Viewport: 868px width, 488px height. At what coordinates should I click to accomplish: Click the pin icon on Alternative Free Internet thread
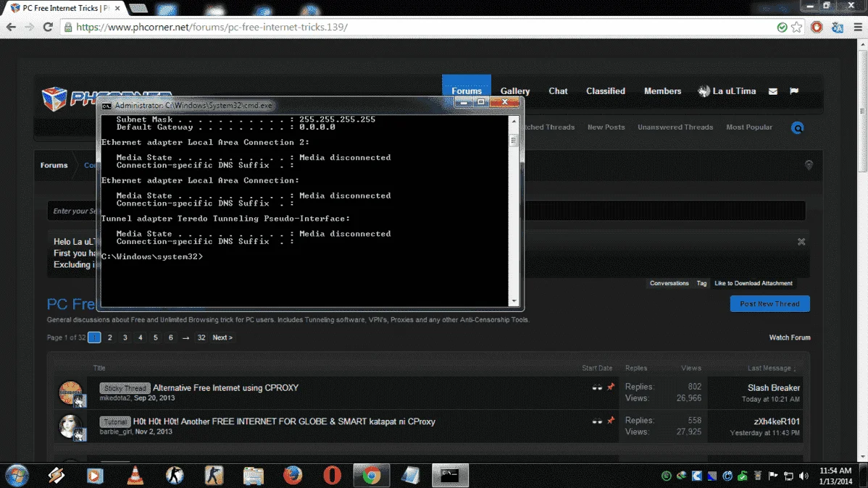(611, 387)
